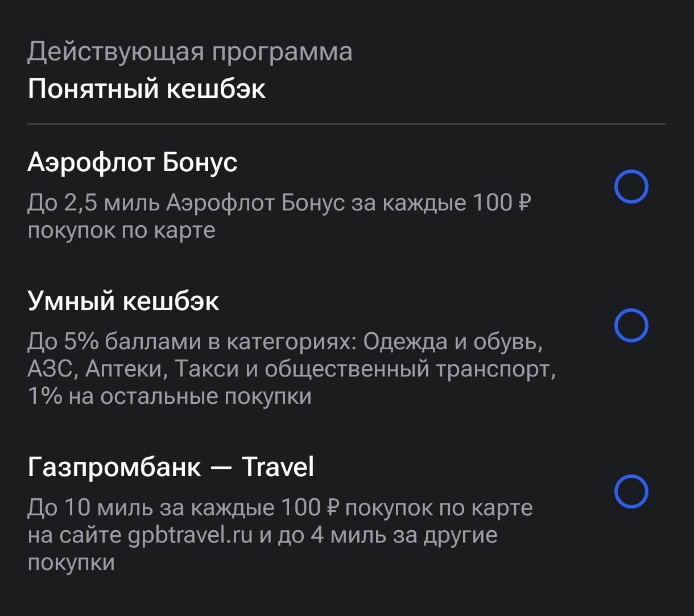Tap the "1% на остальные покупки" line
Image resolution: width=694 pixels, height=616 pixels.
click(169, 396)
